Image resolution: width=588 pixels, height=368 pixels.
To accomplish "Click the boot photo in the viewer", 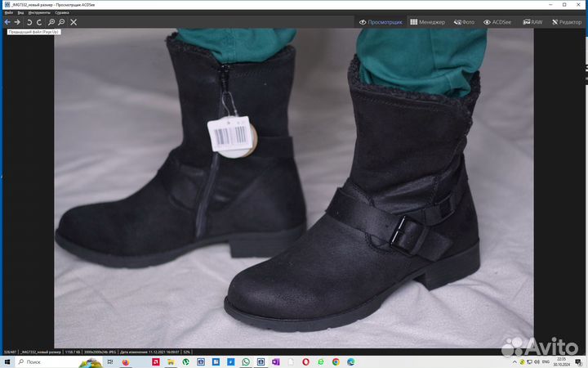I will [294, 188].
